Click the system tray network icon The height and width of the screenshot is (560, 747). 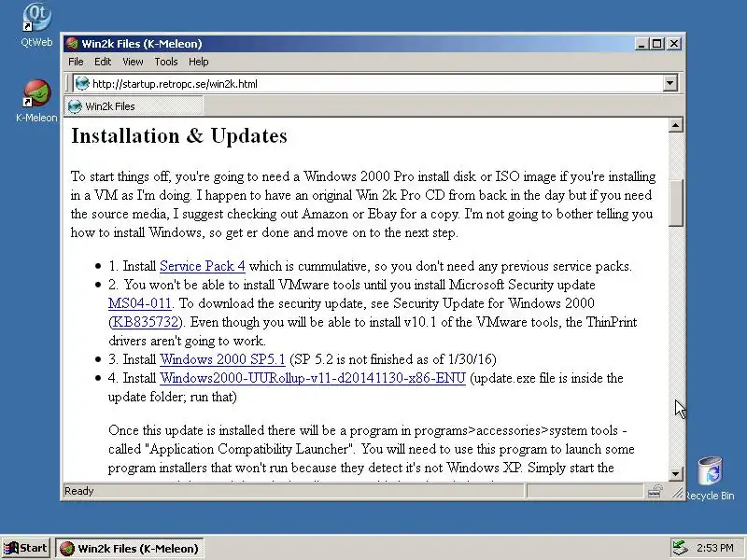[x=680, y=548]
